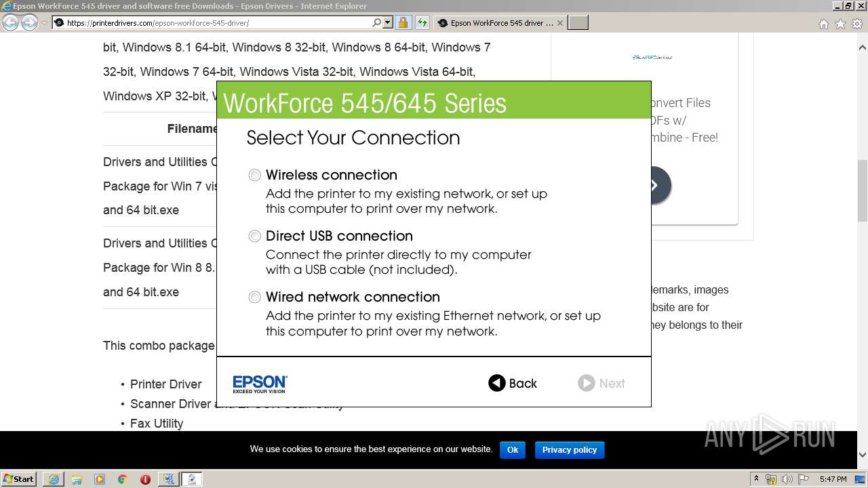The width and height of the screenshot is (868, 488).
Task: Open the browser Home icon
Action: click(823, 24)
